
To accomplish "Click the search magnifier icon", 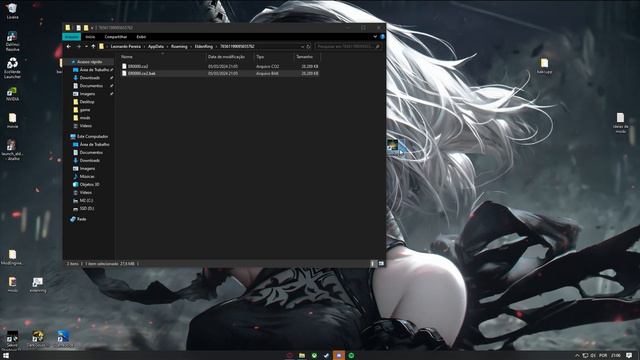I will click(x=378, y=47).
